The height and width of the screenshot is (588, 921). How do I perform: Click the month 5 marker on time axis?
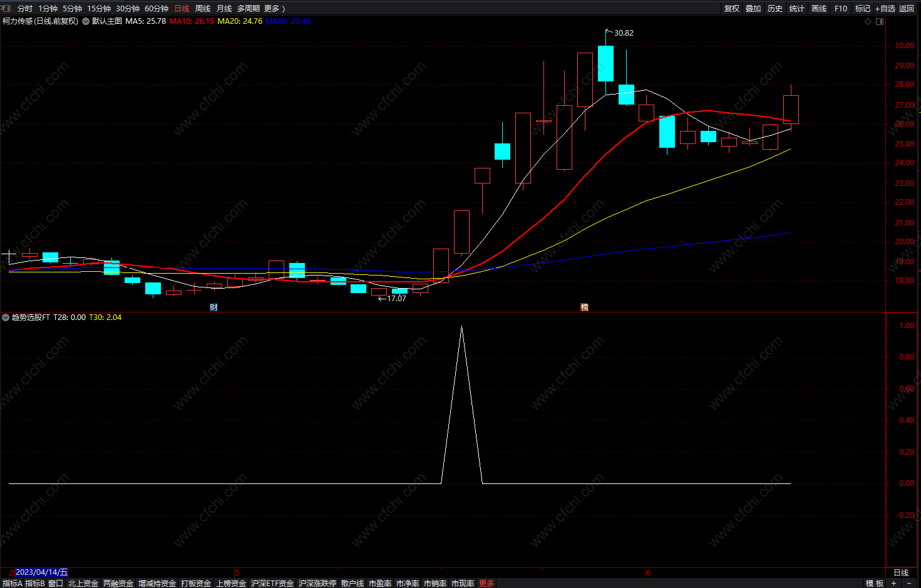pyautogui.click(x=237, y=572)
